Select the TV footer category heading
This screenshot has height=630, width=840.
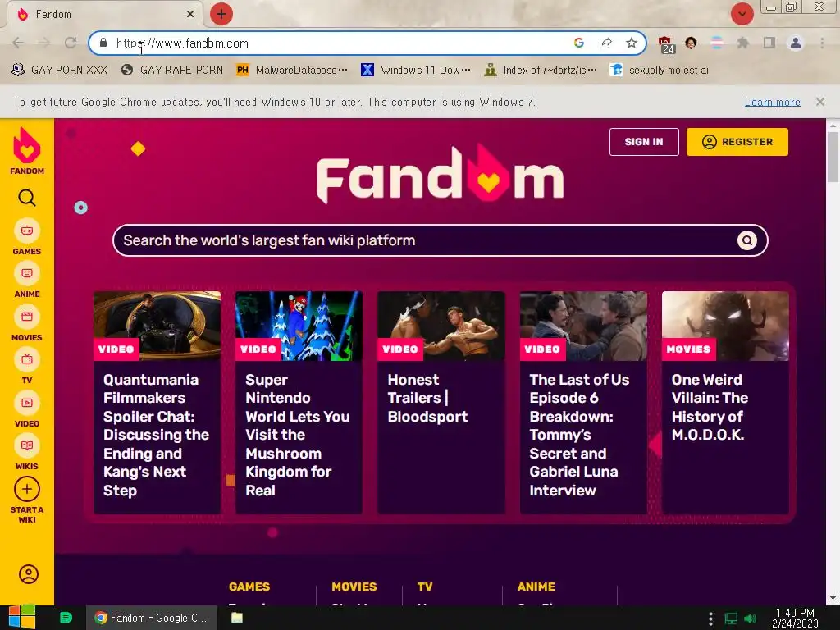pyautogui.click(x=425, y=587)
